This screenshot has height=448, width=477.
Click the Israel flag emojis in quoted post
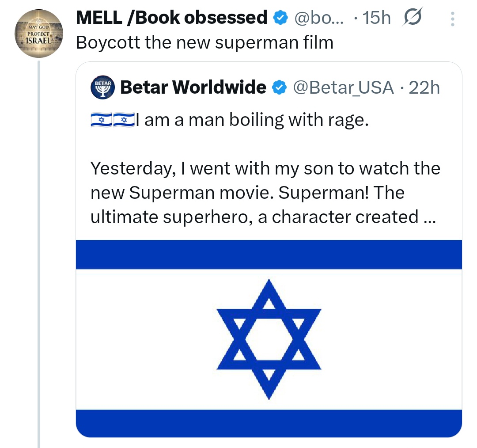coord(112,120)
